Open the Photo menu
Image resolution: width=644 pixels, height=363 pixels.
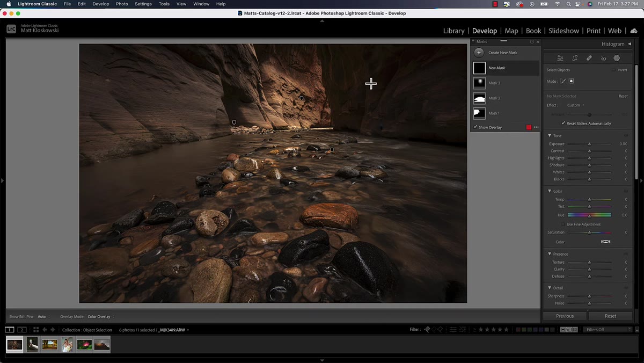click(x=122, y=4)
